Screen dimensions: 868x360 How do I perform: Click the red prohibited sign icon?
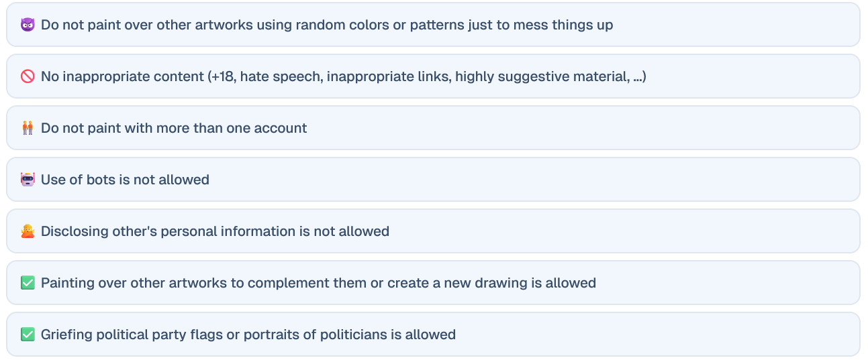28,76
